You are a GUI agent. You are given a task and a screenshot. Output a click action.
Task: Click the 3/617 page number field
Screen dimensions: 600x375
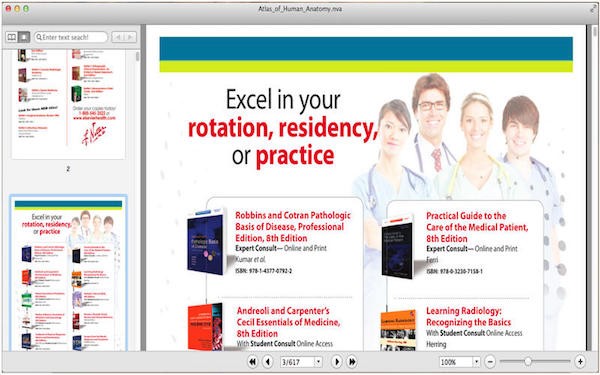(297, 362)
